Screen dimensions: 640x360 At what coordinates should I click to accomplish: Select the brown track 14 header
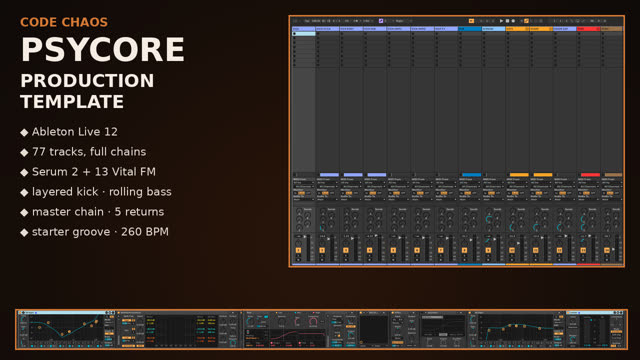coord(611,29)
